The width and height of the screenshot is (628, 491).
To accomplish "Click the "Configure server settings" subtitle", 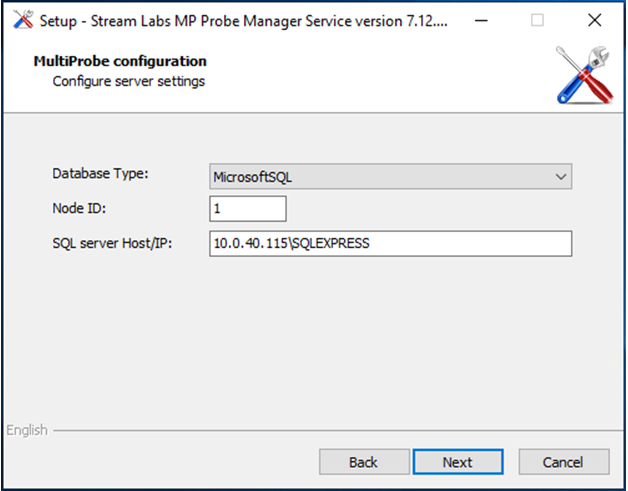I will [128, 81].
